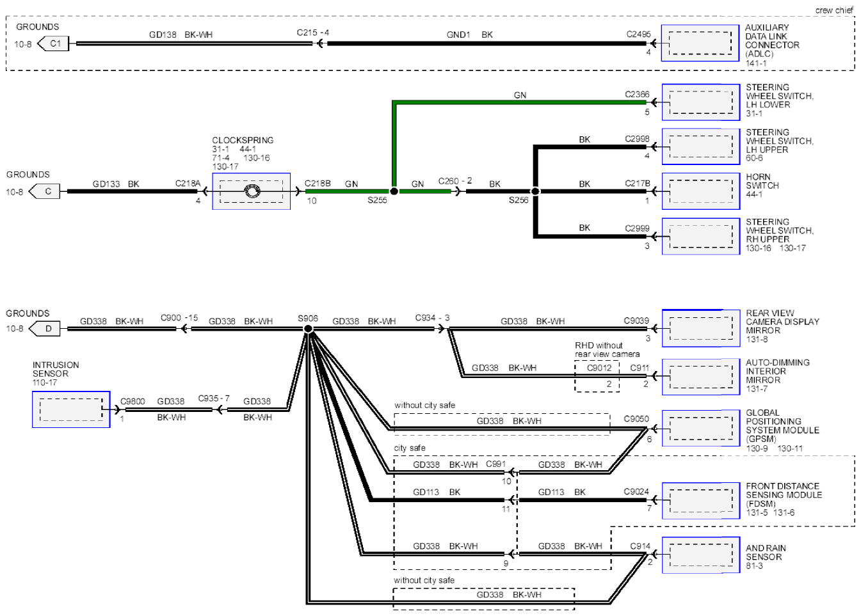861x616 pixels.
Task: Click the Auxiliary Data Link Connector component box
Action: (700, 43)
